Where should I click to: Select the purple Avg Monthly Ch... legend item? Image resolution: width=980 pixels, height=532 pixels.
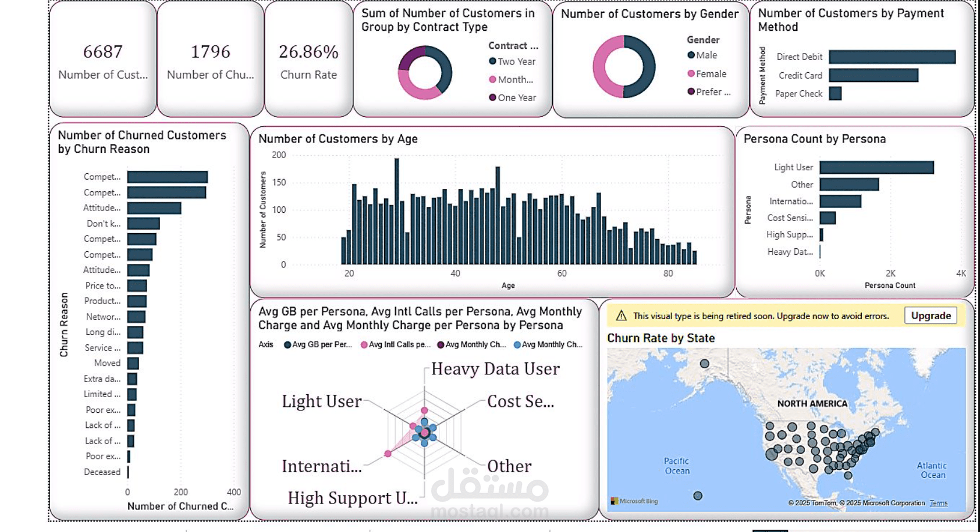[472, 345]
